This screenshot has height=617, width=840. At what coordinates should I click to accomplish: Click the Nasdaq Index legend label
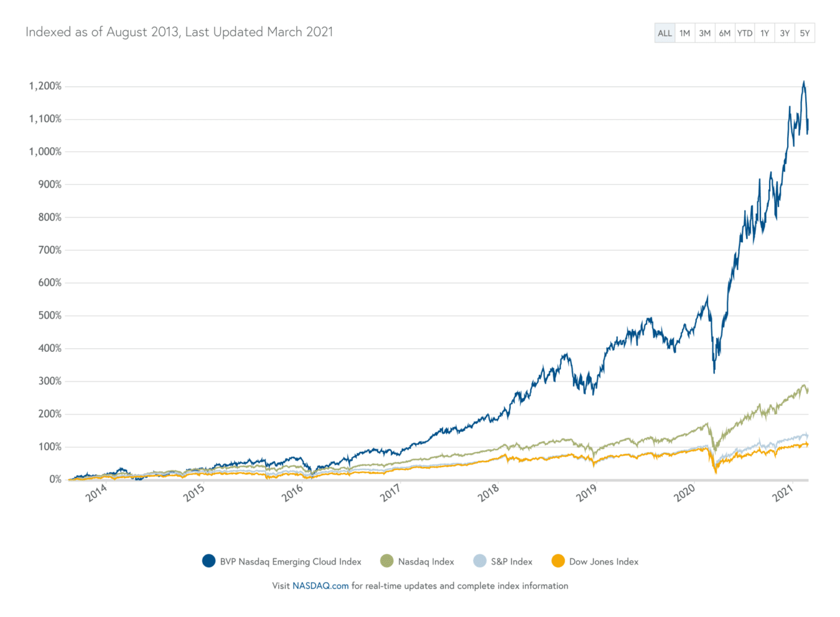426,562
